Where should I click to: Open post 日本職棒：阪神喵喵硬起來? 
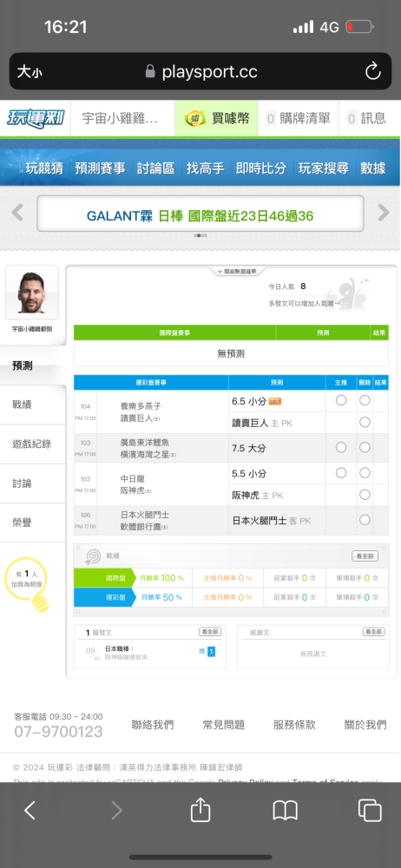(x=126, y=653)
